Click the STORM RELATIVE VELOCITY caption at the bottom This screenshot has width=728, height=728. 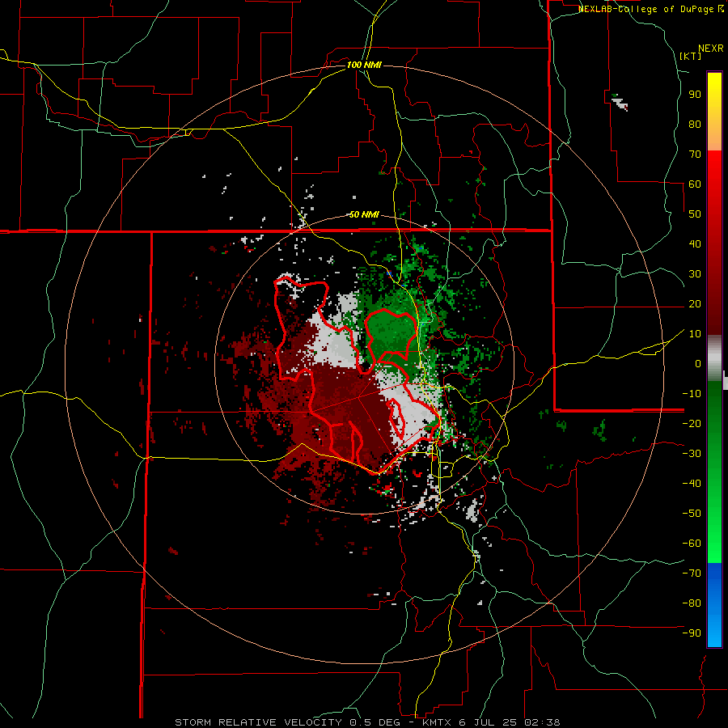(367, 722)
